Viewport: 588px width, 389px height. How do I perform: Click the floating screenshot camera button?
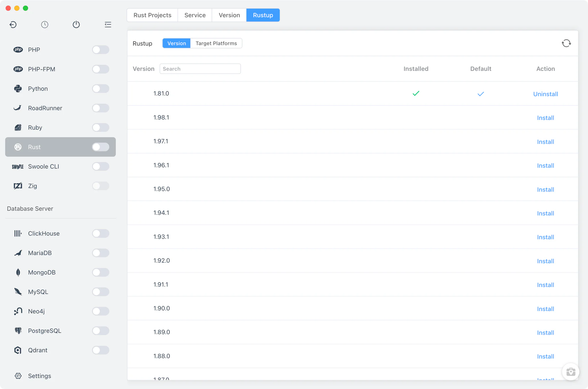(570, 372)
